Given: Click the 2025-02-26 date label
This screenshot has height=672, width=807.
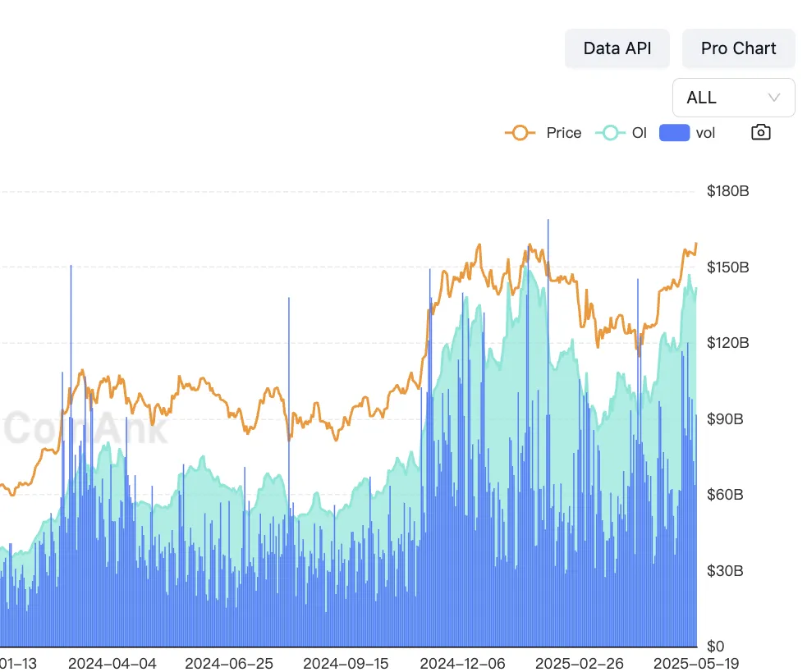Looking at the screenshot, I should 580,664.
